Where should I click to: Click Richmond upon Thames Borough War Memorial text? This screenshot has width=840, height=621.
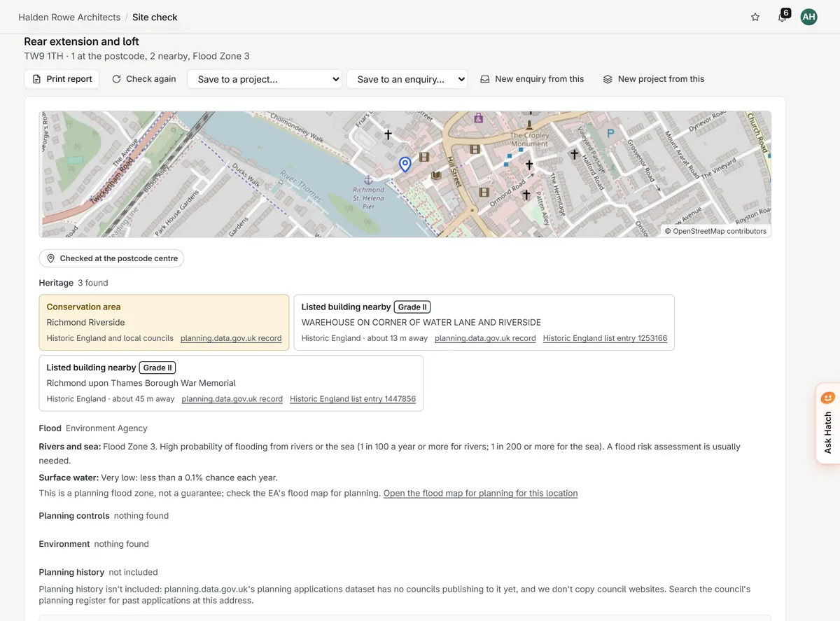141,383
